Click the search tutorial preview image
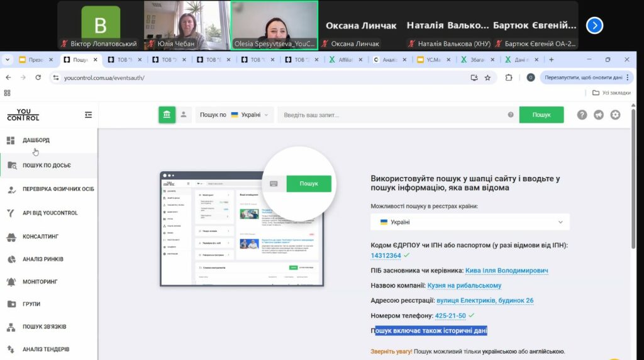The height and width of the screenshot is (360, 644). (x=242, y=228)
